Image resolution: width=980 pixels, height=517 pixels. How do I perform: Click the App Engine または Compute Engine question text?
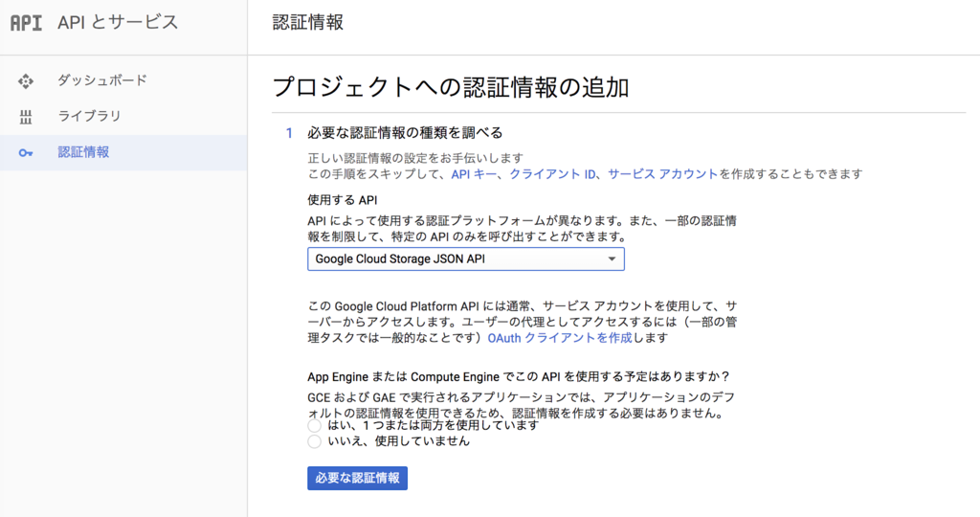(x=519, y=377)
